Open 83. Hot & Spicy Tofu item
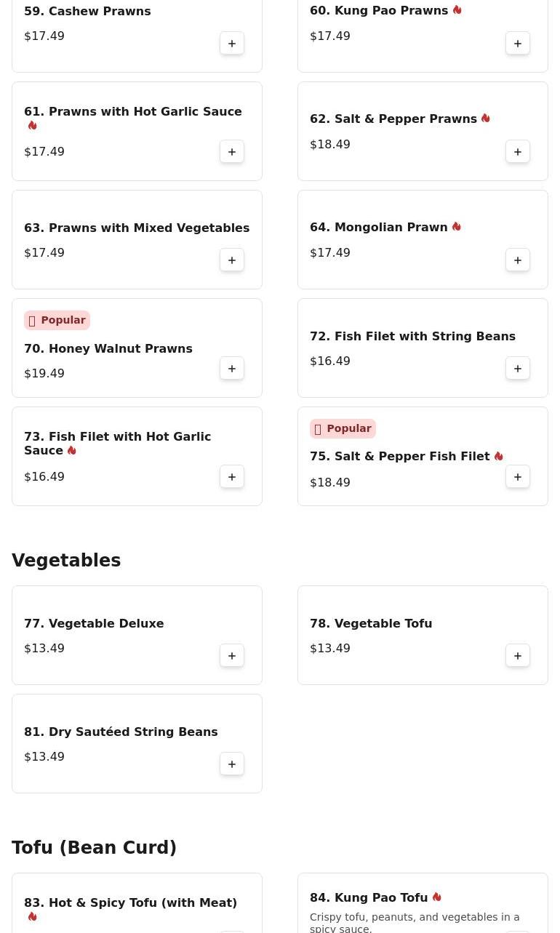Image resolution: width=560 pixels, height=933 pixels. [x=137, y=903]
